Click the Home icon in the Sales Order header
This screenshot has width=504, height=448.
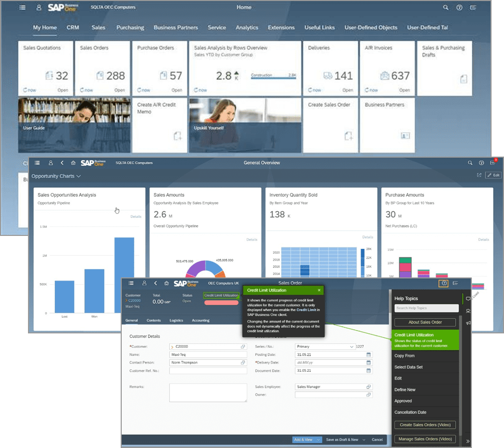pyautogui.click(x=166, y=283)
